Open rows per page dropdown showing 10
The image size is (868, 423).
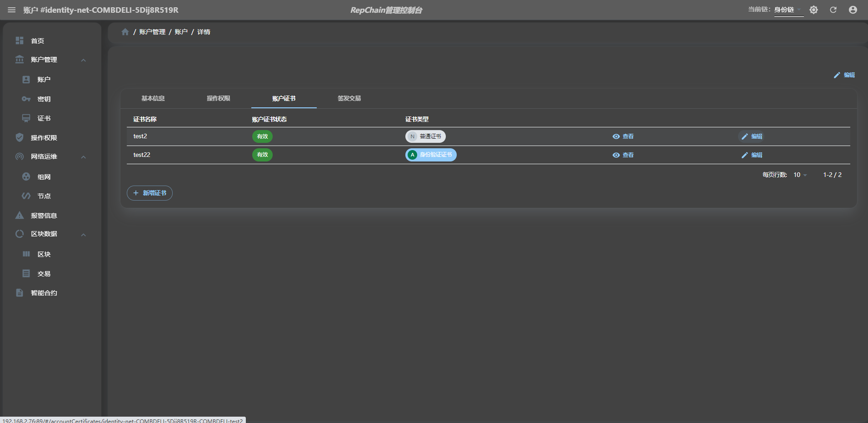tap(800, 175)
